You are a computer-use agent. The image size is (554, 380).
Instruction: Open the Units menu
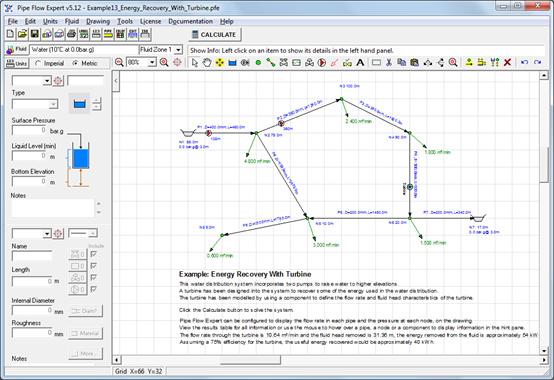50,22
